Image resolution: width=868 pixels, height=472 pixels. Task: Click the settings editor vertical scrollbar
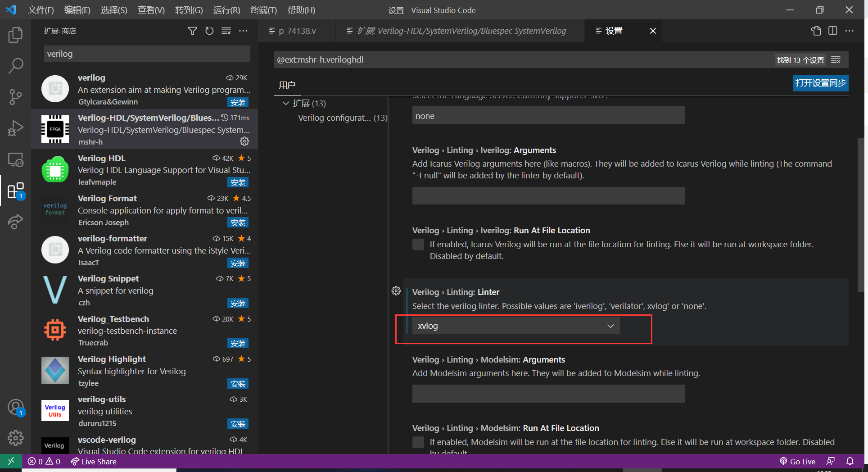point(861,215)
